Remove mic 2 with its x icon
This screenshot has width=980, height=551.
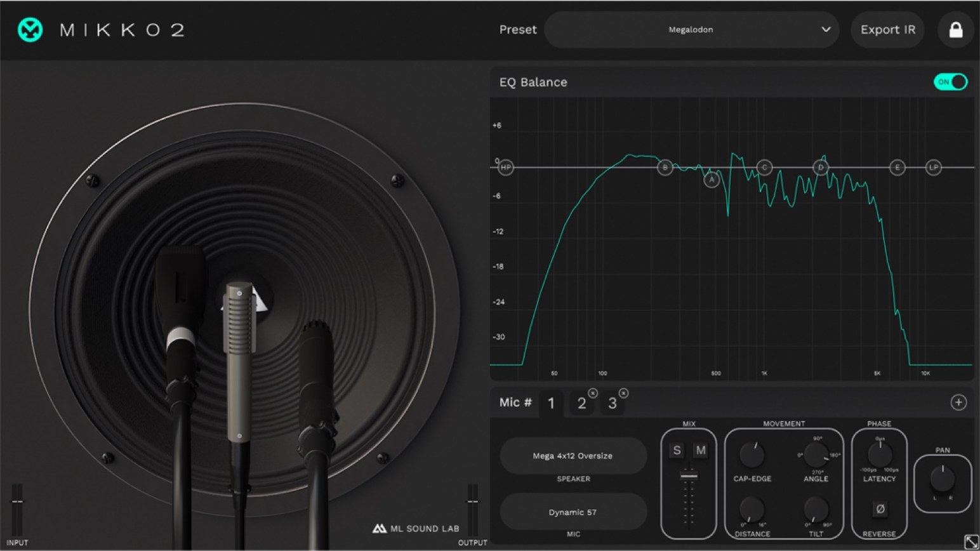point(593,394)
